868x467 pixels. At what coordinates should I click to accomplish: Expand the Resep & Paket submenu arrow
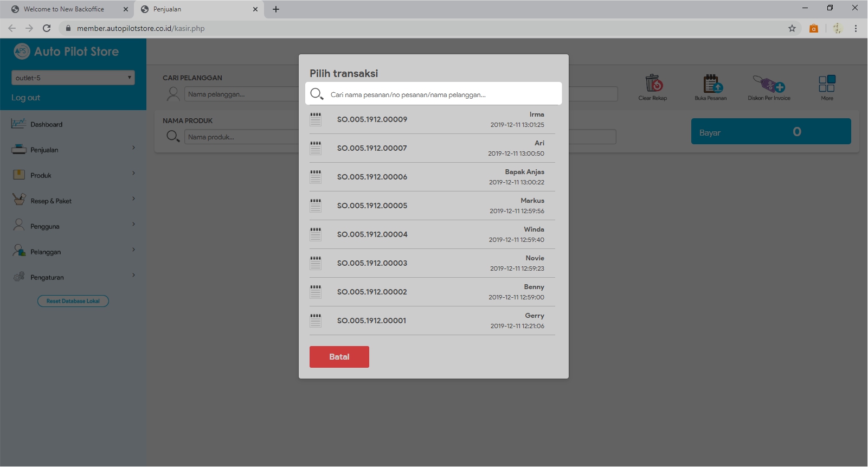(133, 199)
